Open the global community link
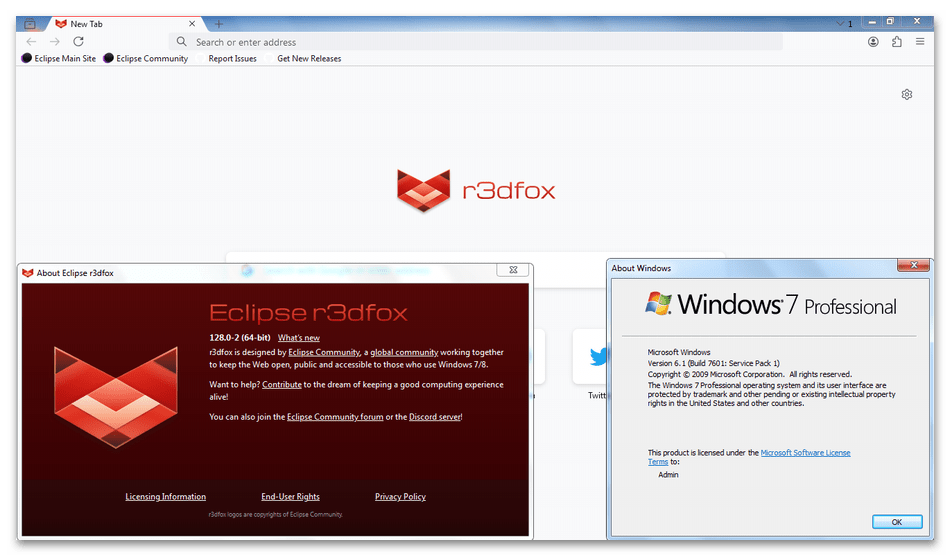This screenshot has height=556, width=950. tap(404, 352)
